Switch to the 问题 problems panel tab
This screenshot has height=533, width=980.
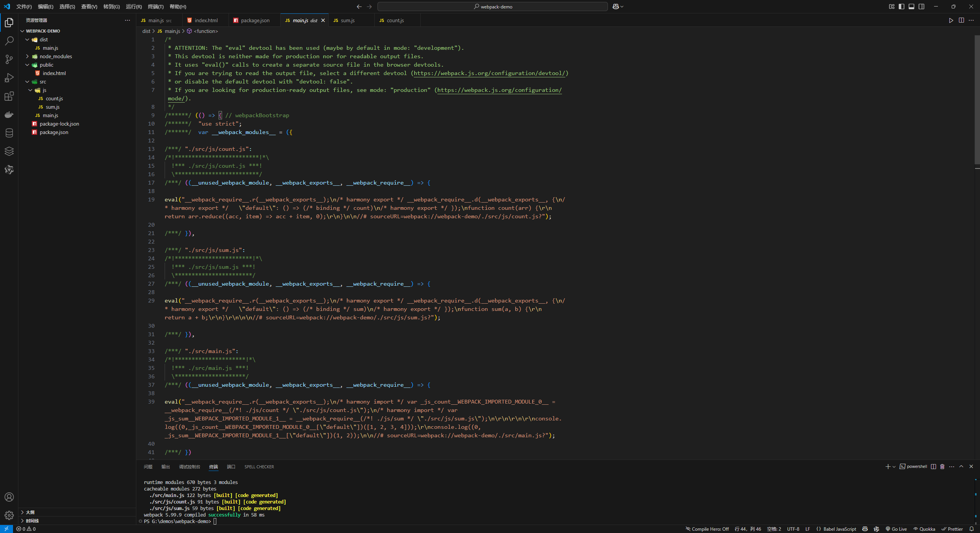pos(148,467)
